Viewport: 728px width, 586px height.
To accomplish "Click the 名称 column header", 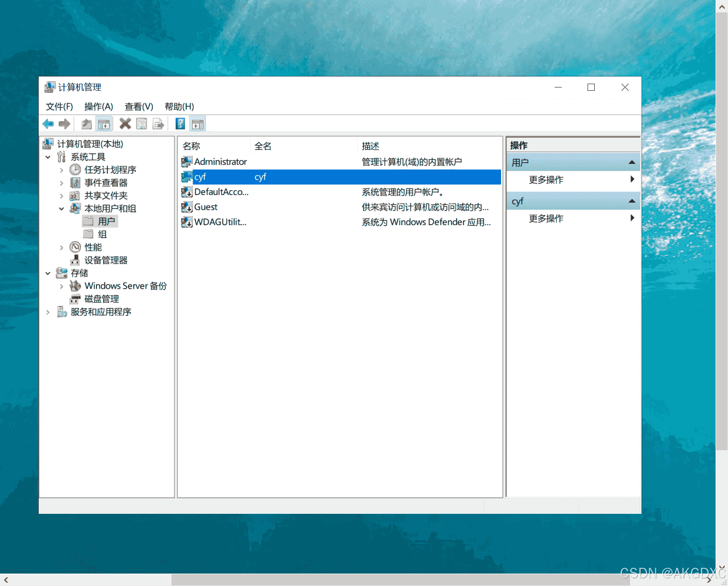I will tap(192, 146).
